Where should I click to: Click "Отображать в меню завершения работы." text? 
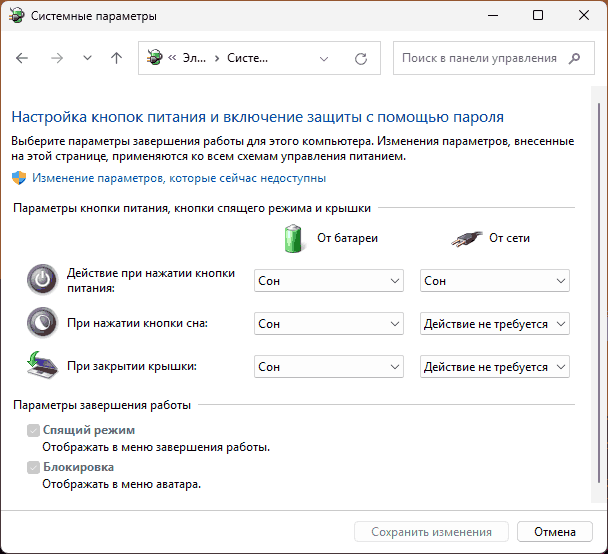click(x=156, y=447)
